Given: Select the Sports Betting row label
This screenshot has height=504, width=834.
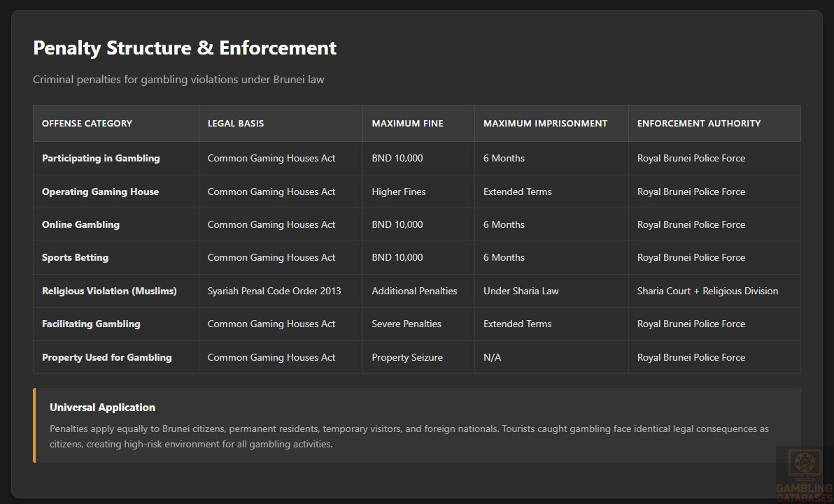Looking at the screenshot, I should click(75, 257).
